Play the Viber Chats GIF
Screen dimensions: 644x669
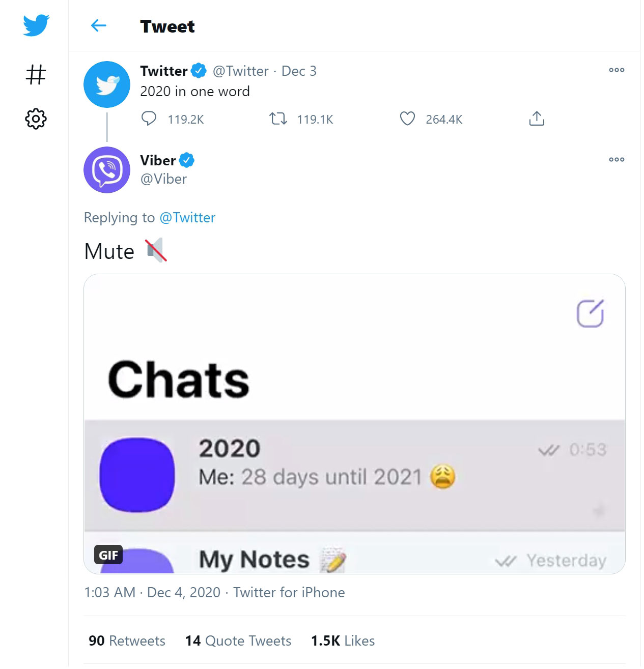(x=354, y=424)
